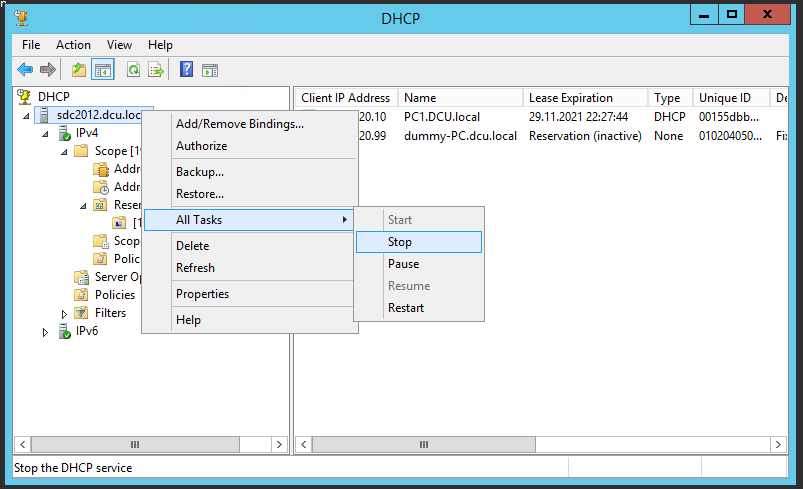803x489 pixels.
Task: Select the Policies tree item
Action: [x=114, y=295]
